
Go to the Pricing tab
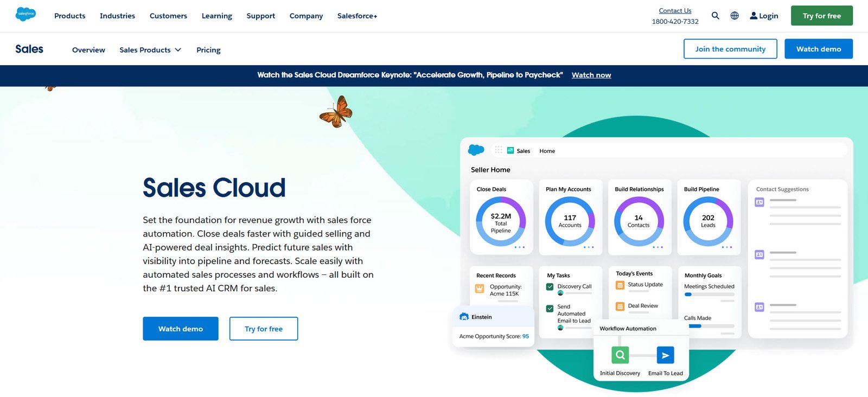[208, 50]
